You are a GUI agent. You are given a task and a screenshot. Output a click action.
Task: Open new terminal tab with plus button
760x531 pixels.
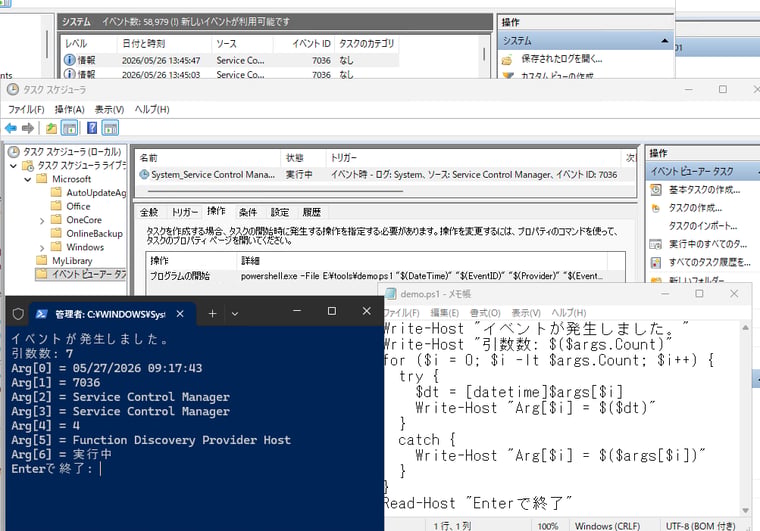[x=212, y=314]
